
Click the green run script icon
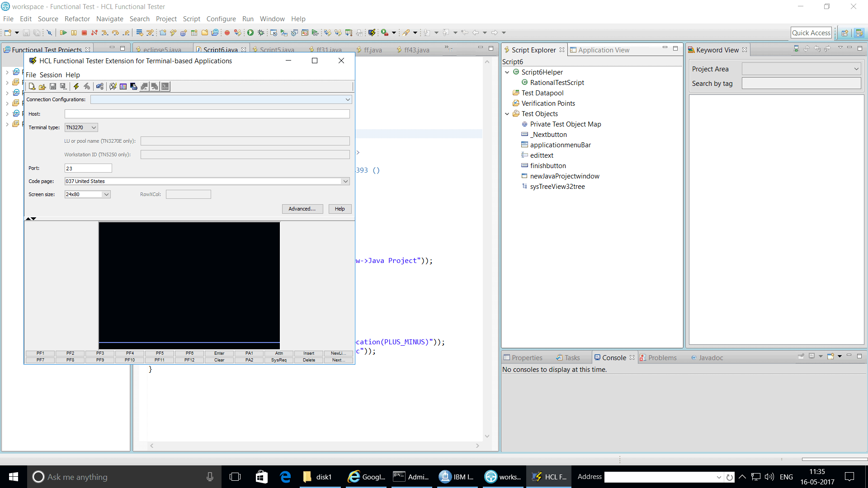pyautogui.click(x=250, y=33)
